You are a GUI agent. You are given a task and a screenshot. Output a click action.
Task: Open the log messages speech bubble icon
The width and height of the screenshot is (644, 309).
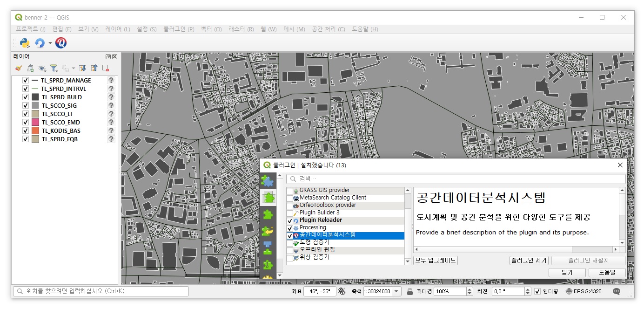pos(617,291)
